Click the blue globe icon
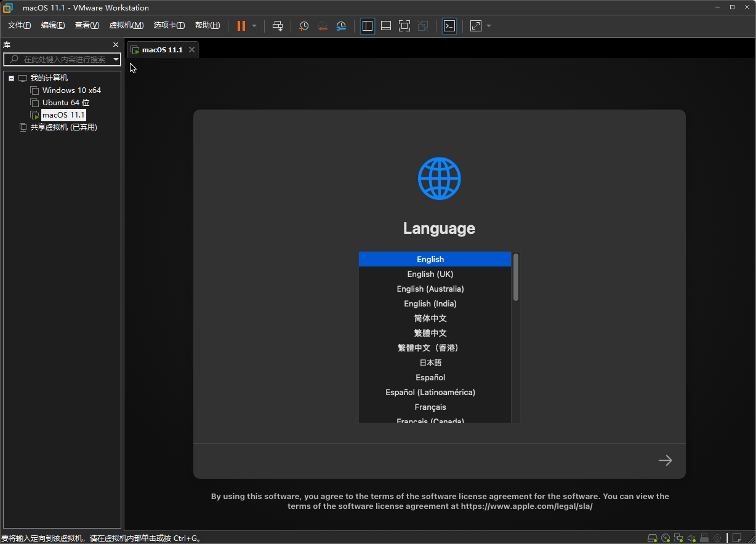 439,178
